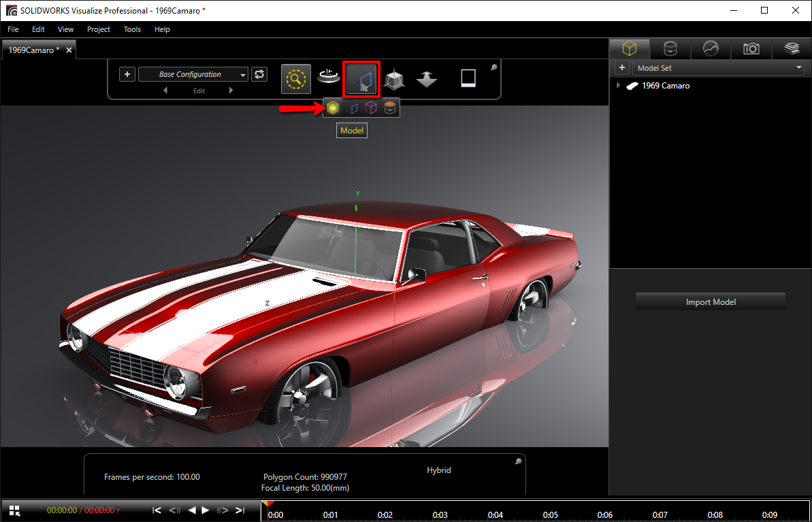The width and height of the screenshot is (812, 522).
Task: Open the Edit menu
Action: [x=38, y=29]
